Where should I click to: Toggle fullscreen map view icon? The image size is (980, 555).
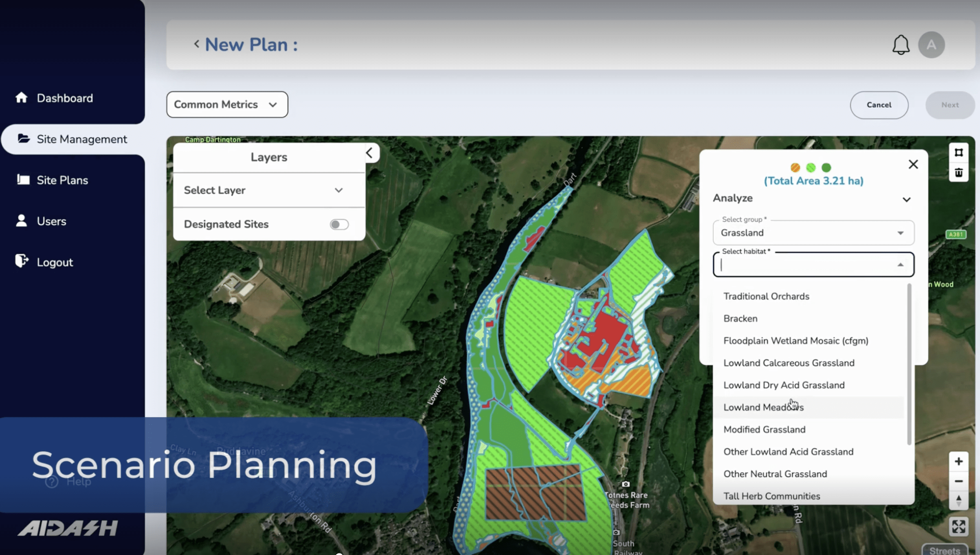pos(958,527)
